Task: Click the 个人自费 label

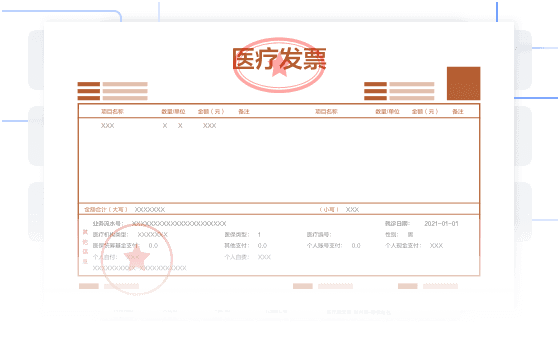Action: pos(237,257)
